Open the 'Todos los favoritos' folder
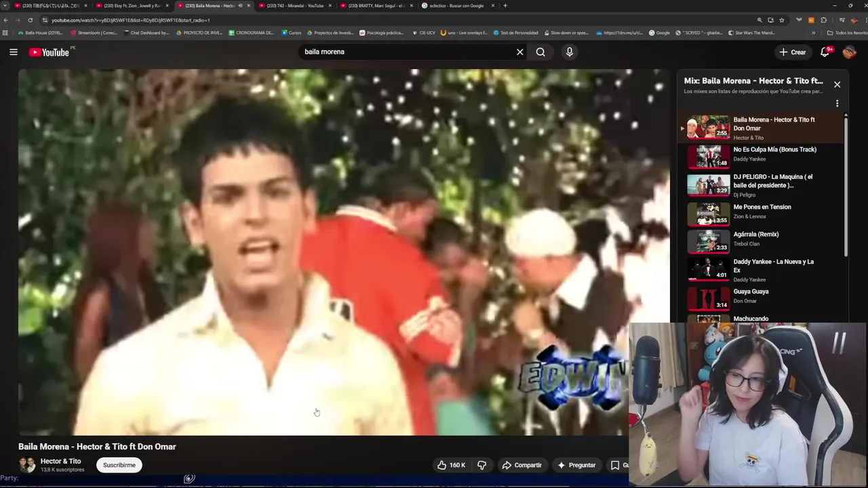This screenshot has width=868, height=488. point(847,33)
